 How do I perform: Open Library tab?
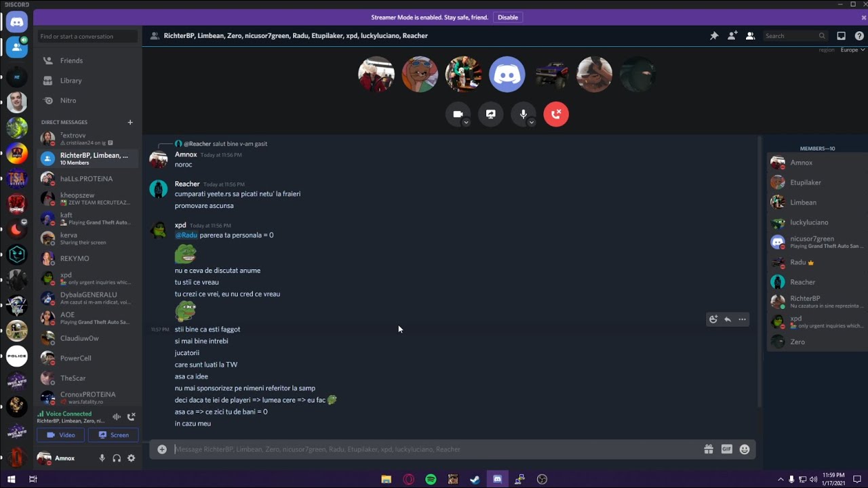(x=87, y=81)
